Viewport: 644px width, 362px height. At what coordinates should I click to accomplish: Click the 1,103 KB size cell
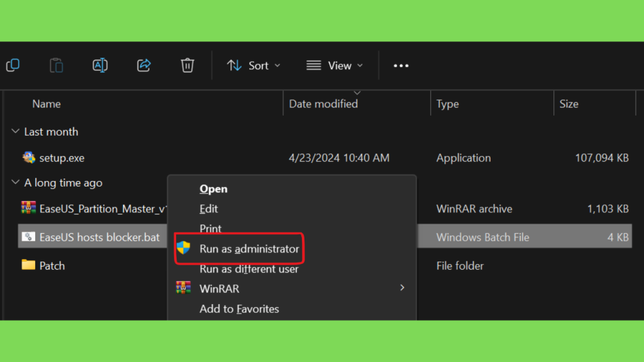tap(608, 209)
